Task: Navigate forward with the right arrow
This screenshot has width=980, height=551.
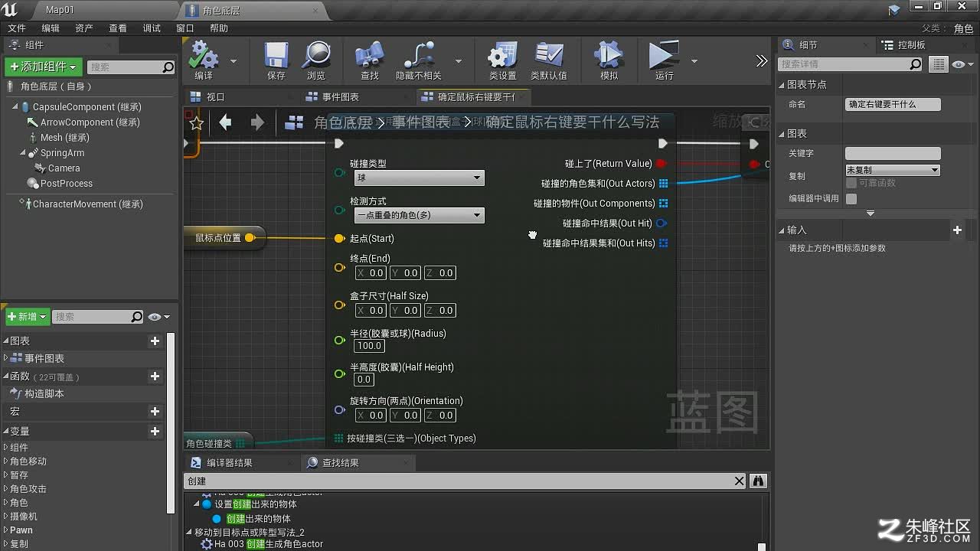Action: (x=257, y=122)
